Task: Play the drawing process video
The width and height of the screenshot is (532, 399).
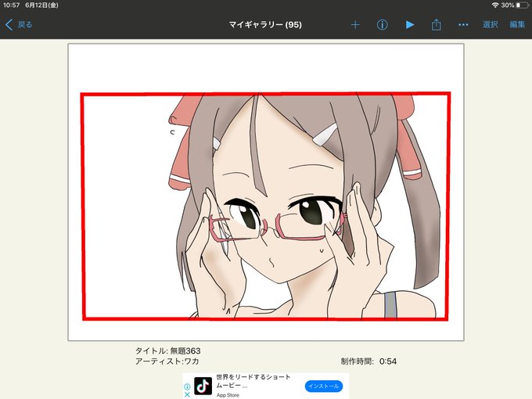Action: 410,25
